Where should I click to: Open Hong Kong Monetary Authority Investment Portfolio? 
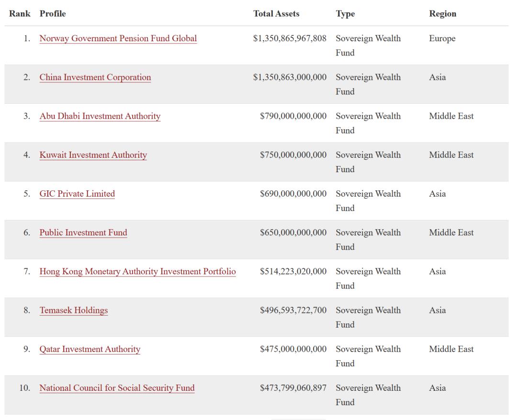pos(137,271)
